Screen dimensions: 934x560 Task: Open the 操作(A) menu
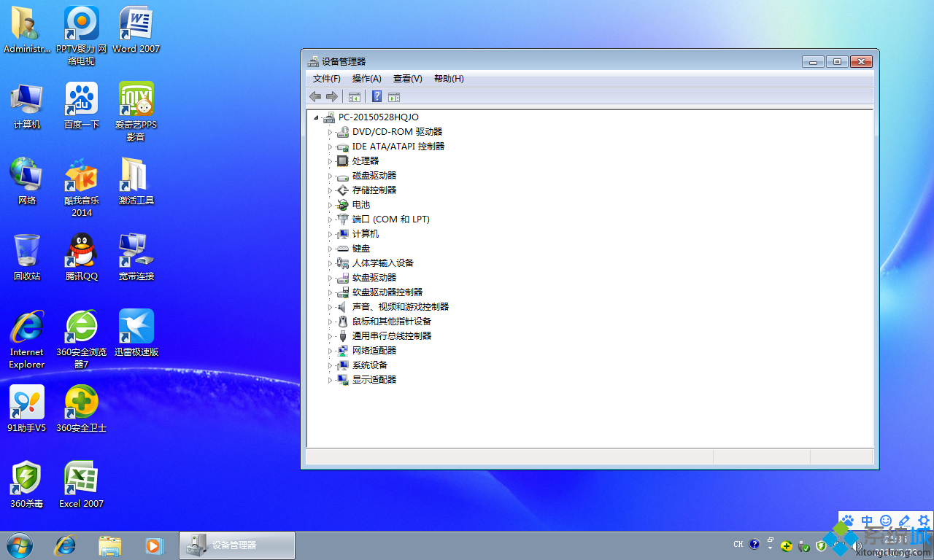pos(366,79)
